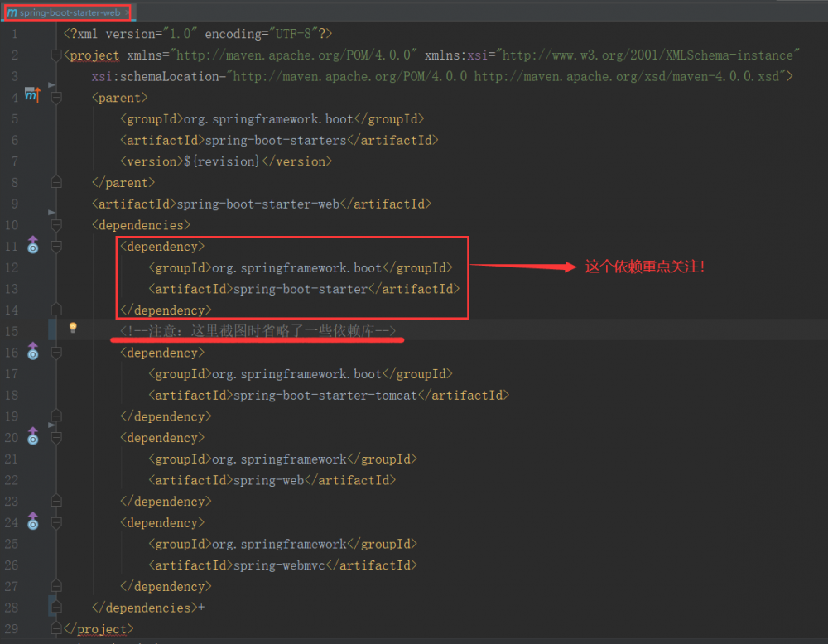Click the Maven run gutter icon on line 4

pos(31,96)
